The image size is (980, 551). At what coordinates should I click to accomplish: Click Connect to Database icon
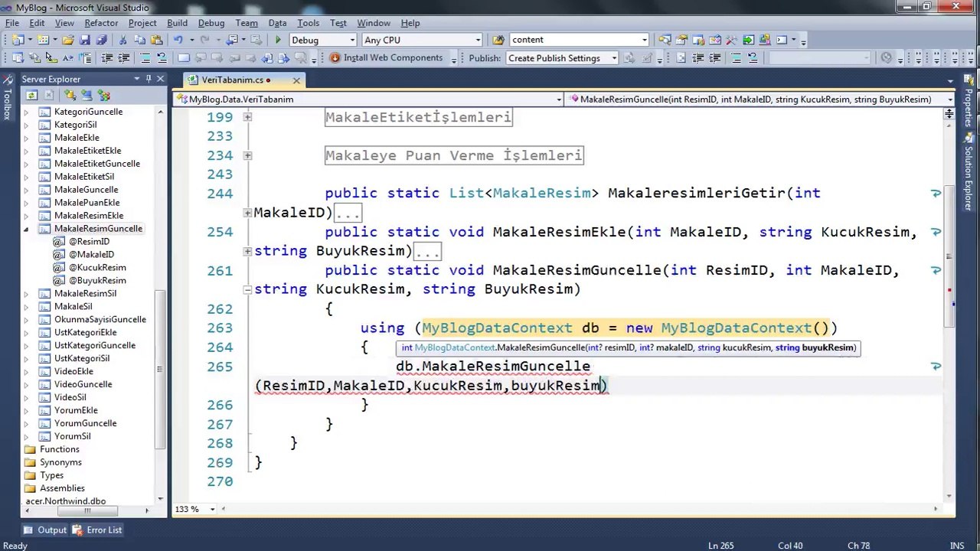(x=70, y=95)
